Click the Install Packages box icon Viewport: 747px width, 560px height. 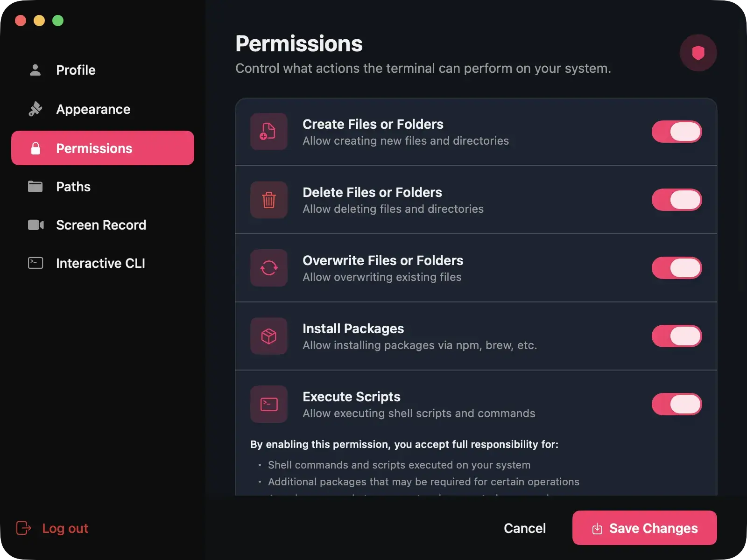[x=268, y=336]
